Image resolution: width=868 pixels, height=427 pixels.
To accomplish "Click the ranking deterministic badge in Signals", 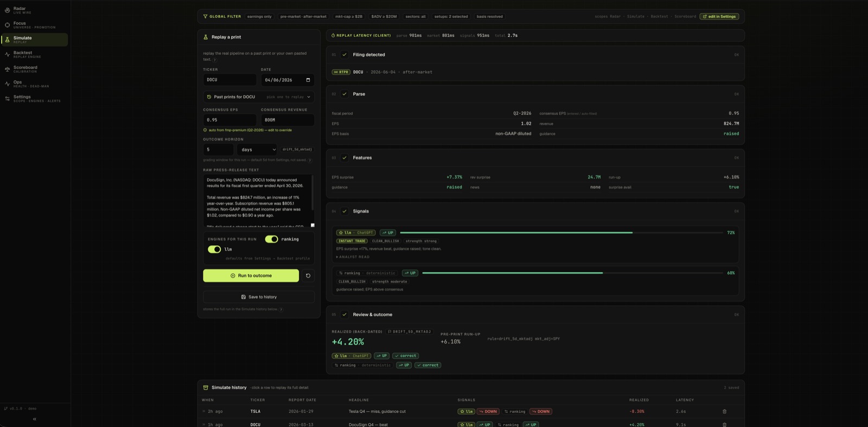I will (x=367, y=273).
